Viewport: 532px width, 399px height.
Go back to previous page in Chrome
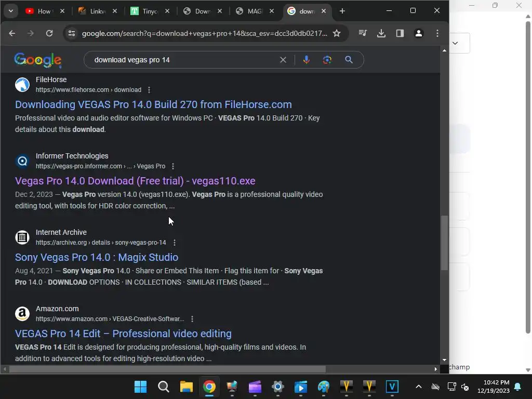pos(12,33)
